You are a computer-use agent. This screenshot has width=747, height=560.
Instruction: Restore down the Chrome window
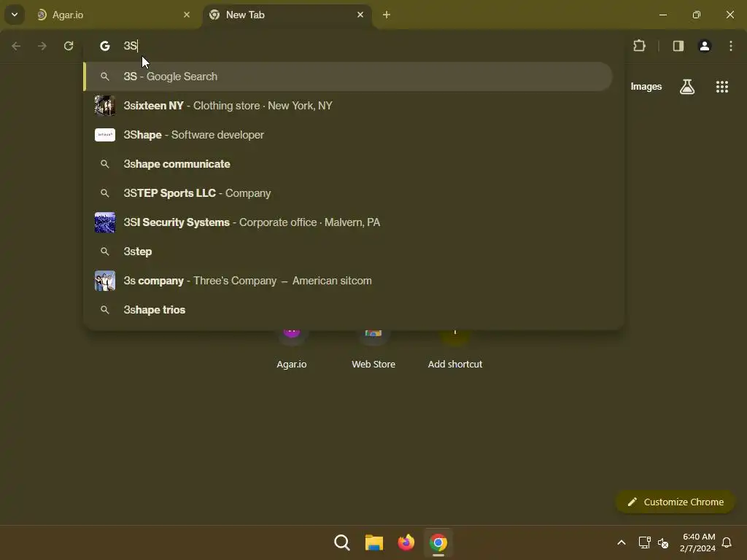pyautogui.click(x=697, y=15)
